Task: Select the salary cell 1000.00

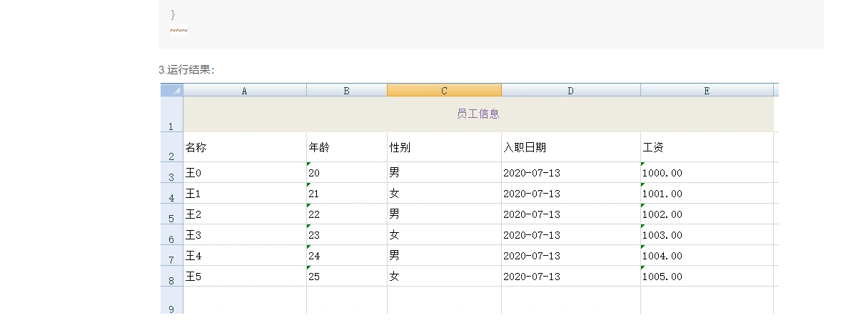Action: click(707, 173)
